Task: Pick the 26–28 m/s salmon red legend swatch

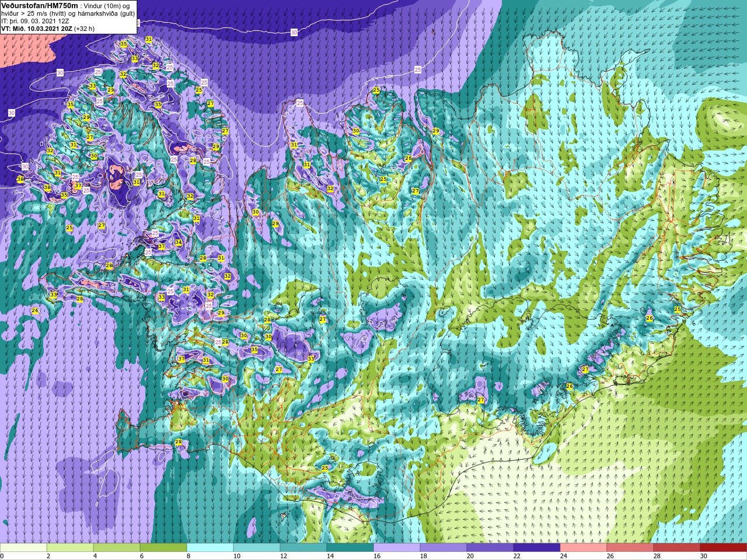Action: [630, 548]
